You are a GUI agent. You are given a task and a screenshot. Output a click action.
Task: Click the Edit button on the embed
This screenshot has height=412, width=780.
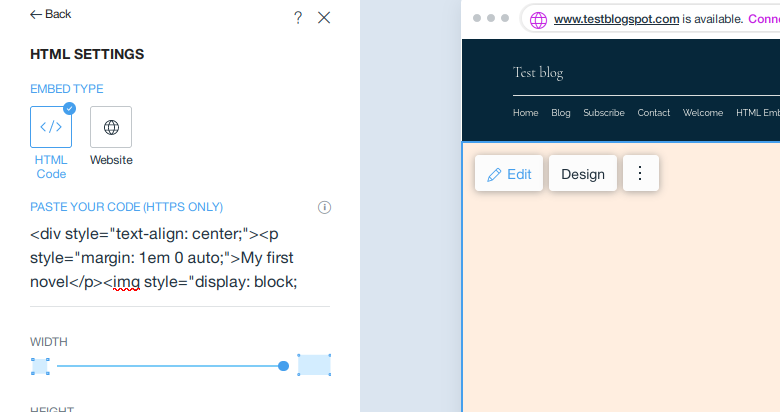click(x=509, y=173)
